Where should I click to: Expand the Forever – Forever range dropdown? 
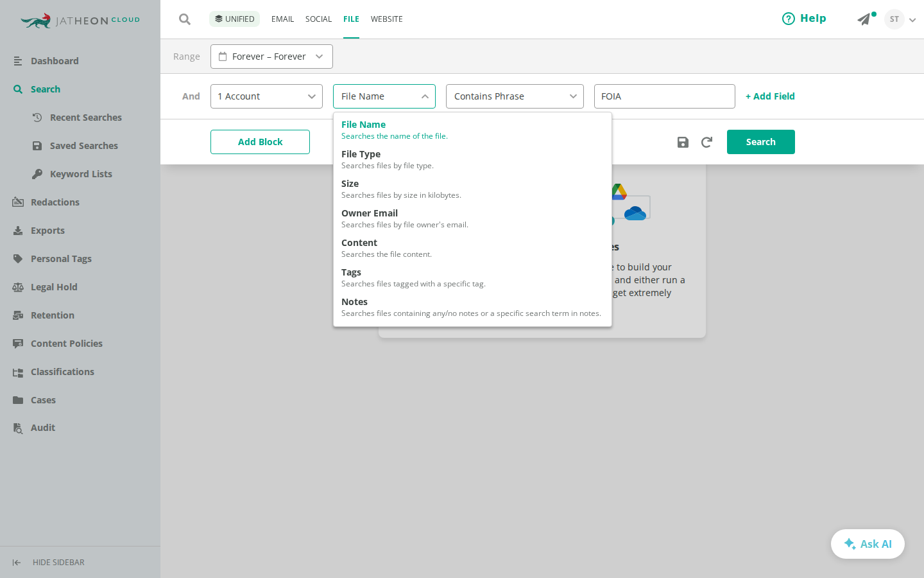(271, 57)
